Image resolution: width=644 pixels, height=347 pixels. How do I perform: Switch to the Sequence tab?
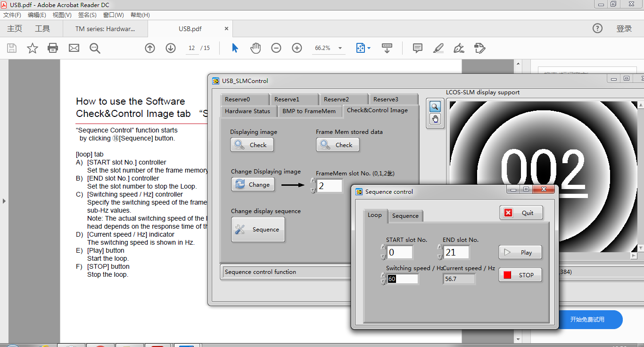[x=405, y=216]
